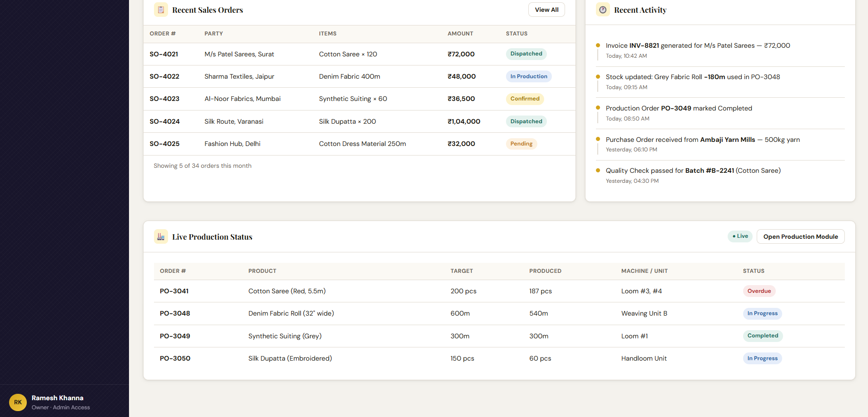This screenshot has height=417, width=868.
Task: Select product Cotton Saree (Red, 5.5m)
Action: click(x=287, y=291)
